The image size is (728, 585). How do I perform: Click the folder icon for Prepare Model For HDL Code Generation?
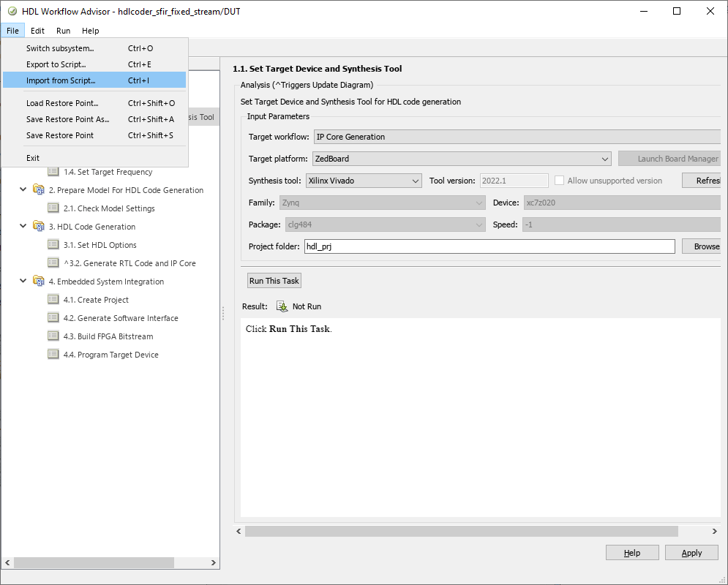pyautogui.click(x=39, y=190)
